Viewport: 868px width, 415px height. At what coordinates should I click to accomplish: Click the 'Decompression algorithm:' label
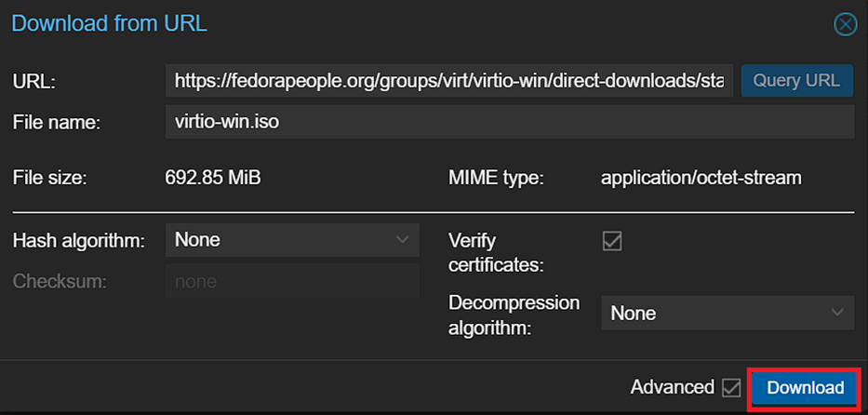pyautogui.click(x=514, y=314)
